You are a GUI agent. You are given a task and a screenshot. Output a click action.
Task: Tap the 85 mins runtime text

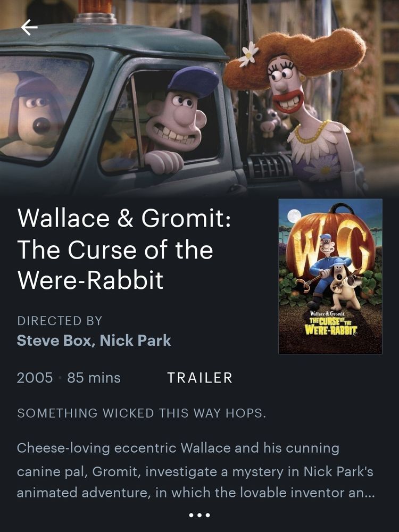(x=94, y=378)
